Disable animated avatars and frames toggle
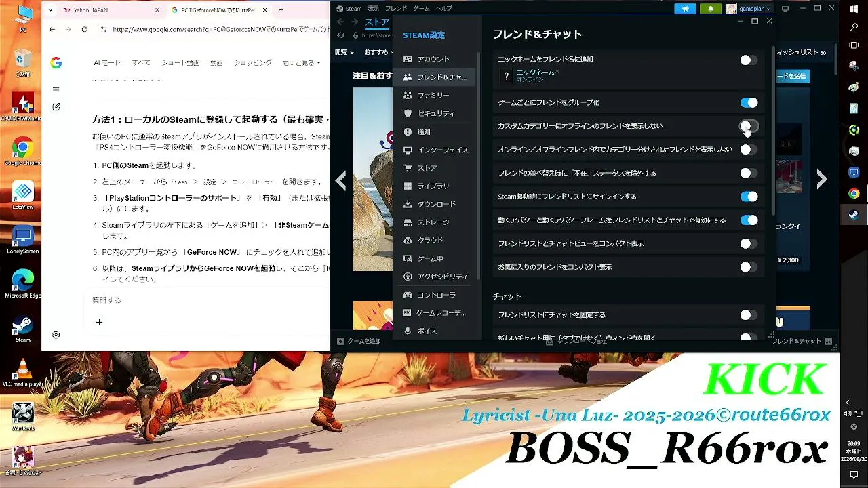 [x=749, y=220]
